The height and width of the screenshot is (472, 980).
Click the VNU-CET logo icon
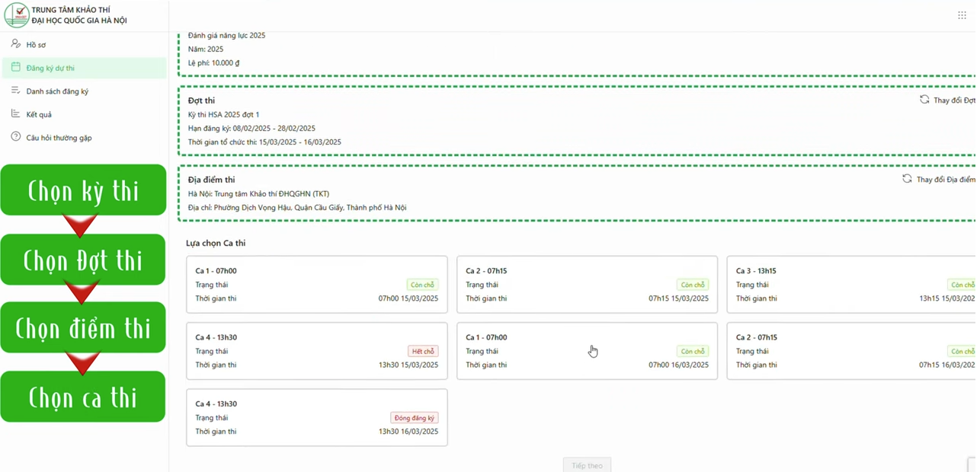16,14
